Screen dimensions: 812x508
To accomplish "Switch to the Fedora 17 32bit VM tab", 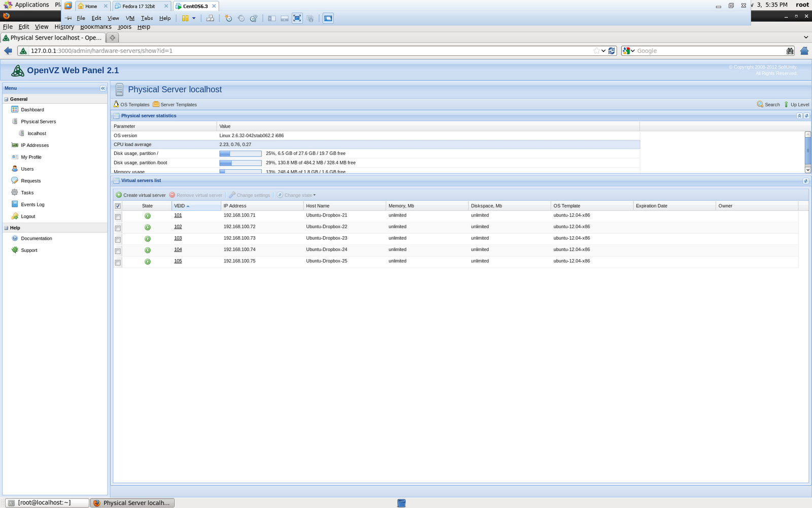I will pyautogui.click(x=139, y=6).
